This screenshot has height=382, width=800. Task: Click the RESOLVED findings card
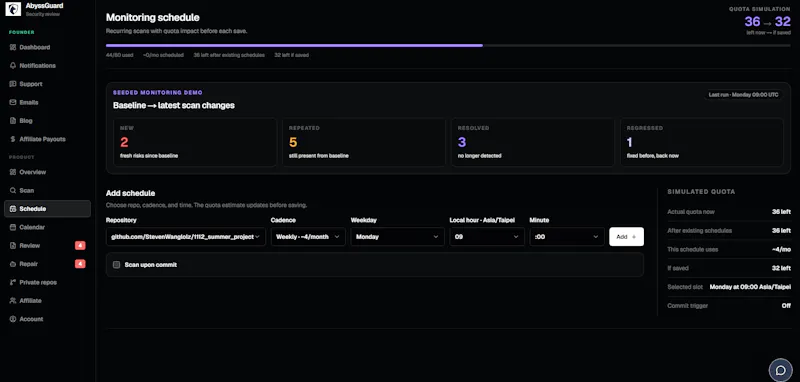click(533, 142)
